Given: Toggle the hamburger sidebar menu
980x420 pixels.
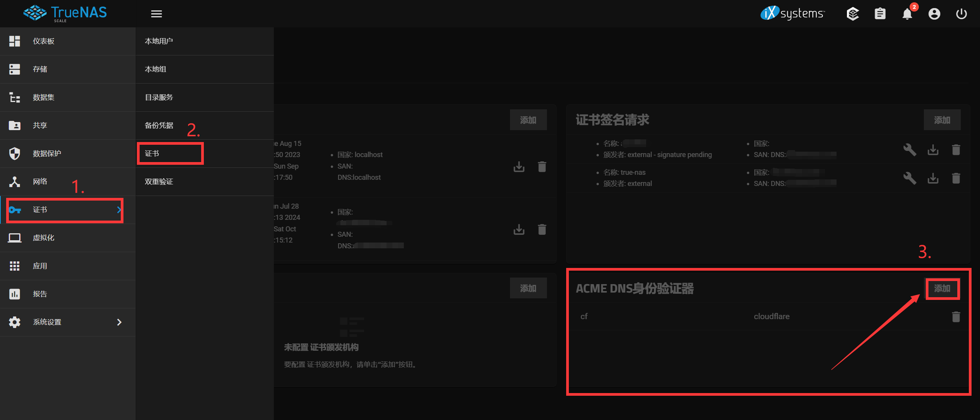Looking at the screenshot, I should (156, 14).
